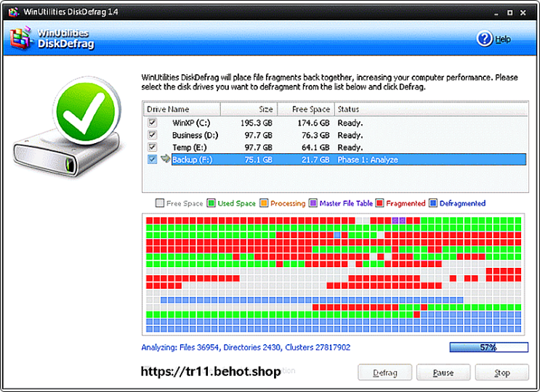
Task: Click the Analyzing files status line
Action: (246, 347)
